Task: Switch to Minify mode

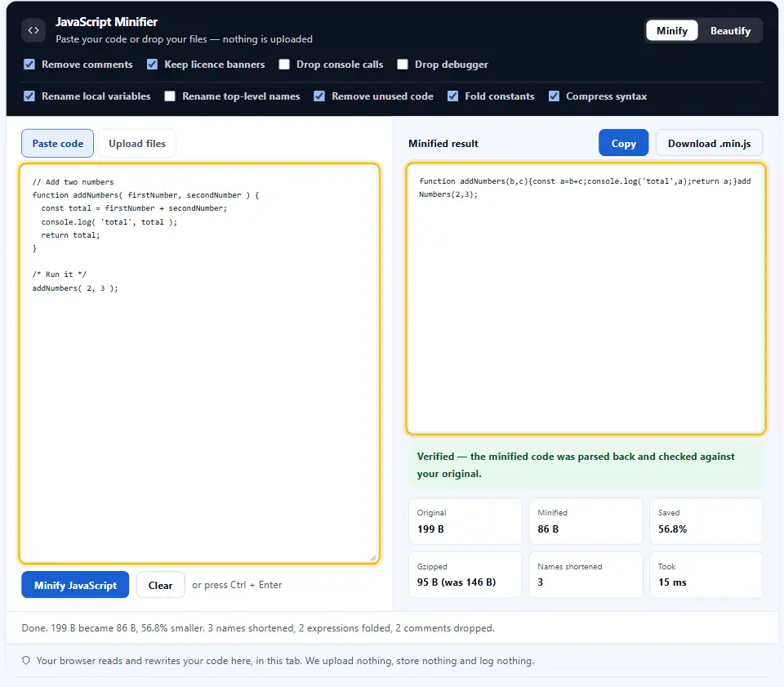Action: tap(671, 31)
